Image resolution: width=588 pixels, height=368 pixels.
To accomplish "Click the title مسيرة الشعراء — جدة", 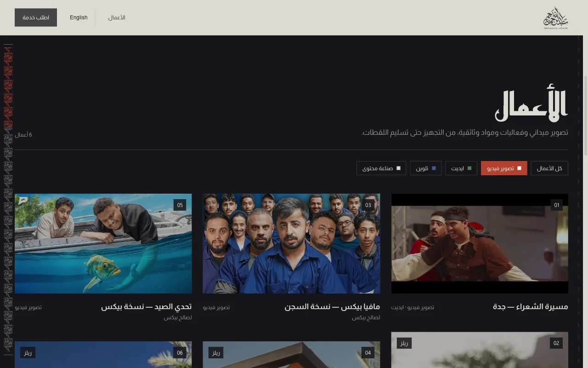I will (530, 307).
